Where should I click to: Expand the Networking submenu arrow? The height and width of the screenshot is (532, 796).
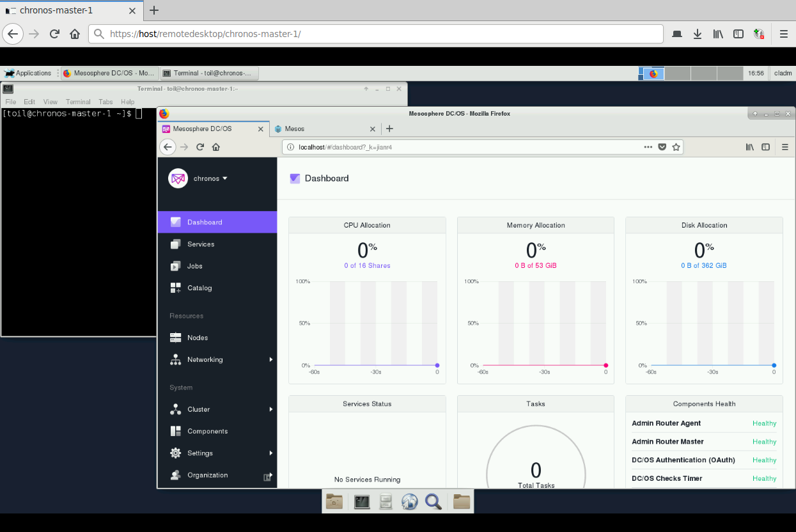pyautogui.click(x=271, y=359)
